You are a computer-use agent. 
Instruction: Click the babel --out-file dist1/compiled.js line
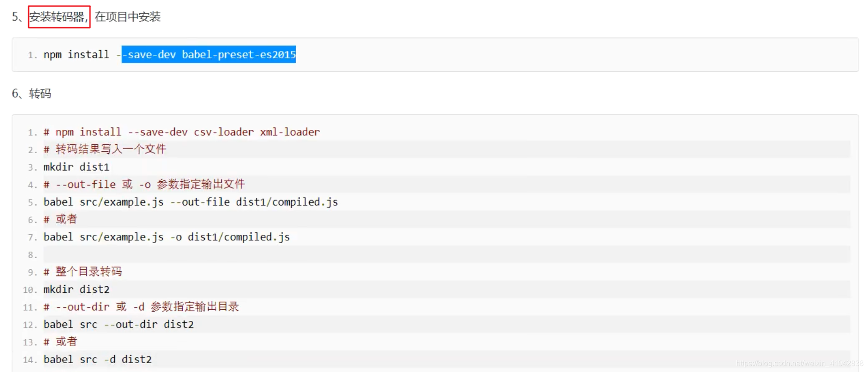point(191,202)
